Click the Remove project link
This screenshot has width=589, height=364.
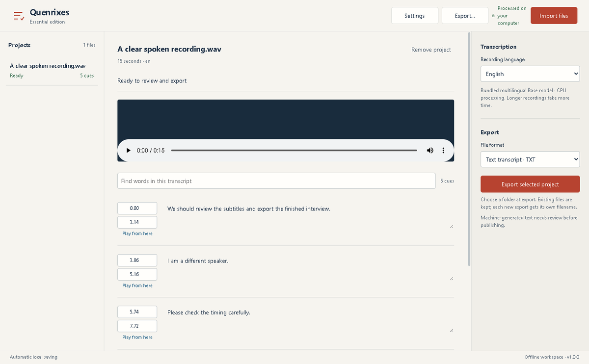coord(431,50)
